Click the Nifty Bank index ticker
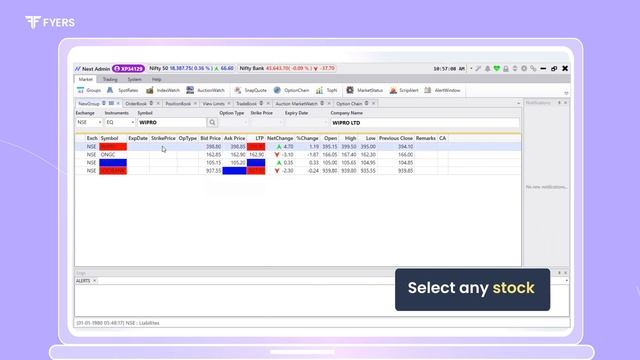 [287, 69]
